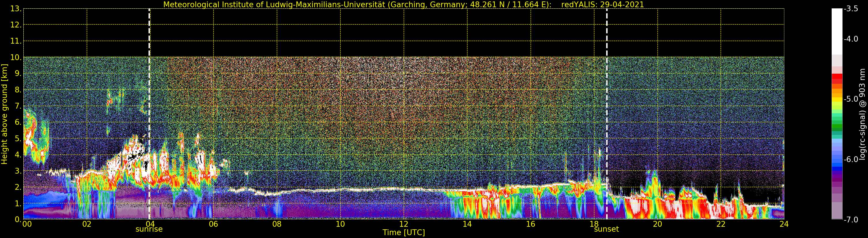Click time axis tick label 20
Image resolution: width=868 pixels, height=238 pixels.
(657, 224)
